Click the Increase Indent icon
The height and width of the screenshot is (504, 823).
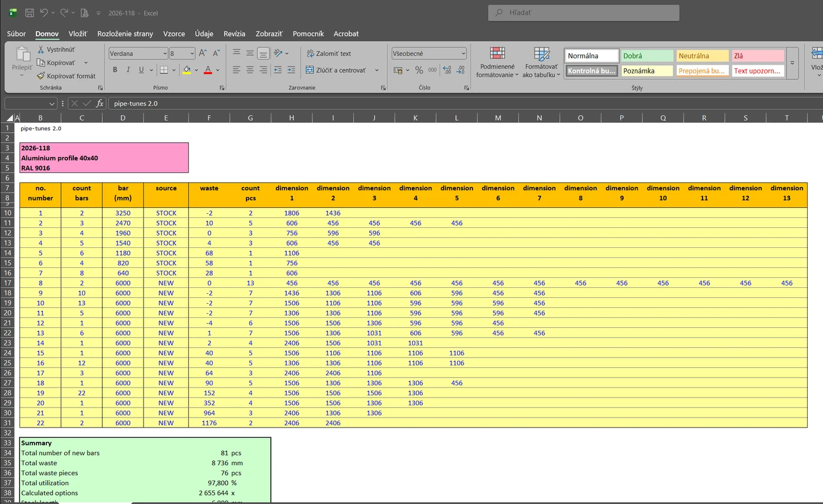point(292,70)
